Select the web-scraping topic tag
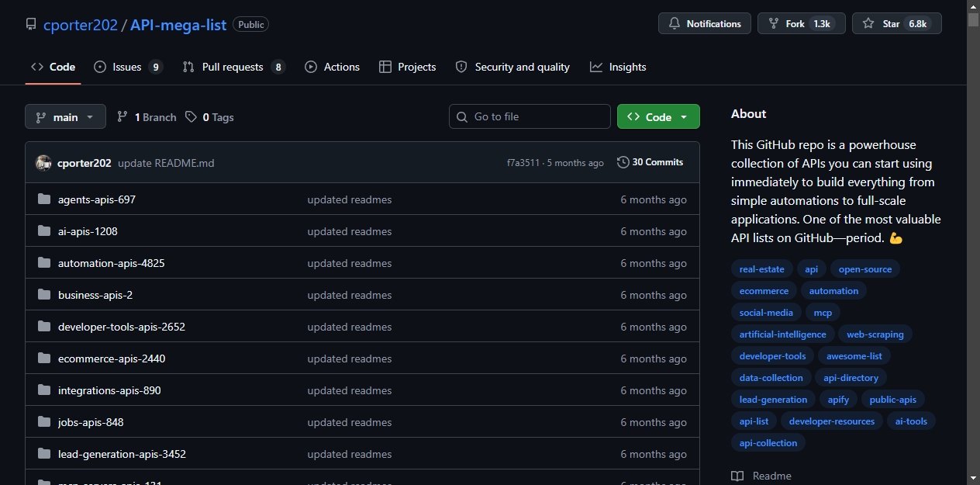The width and height of the screenshot is (980, 485). (x=875, y=334)
